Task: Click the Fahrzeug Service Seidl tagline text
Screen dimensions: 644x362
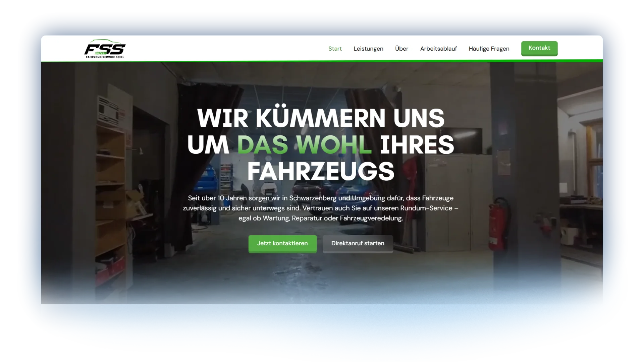Action: tap(105, 57)
